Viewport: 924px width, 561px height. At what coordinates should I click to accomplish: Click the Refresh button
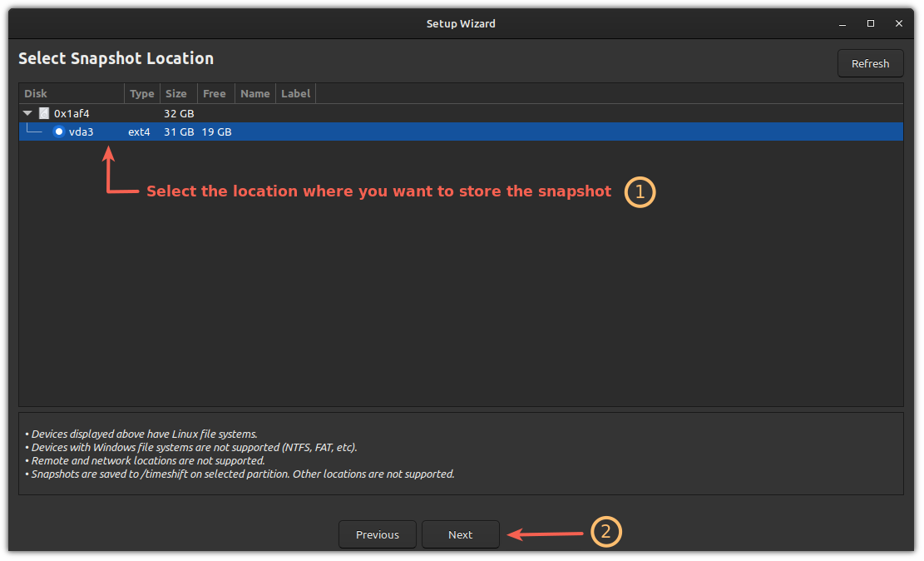(870, 64)
